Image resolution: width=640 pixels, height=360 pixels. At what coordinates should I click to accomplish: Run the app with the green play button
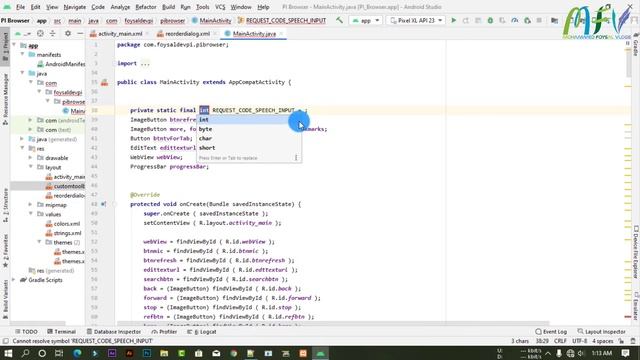[453, 20]
